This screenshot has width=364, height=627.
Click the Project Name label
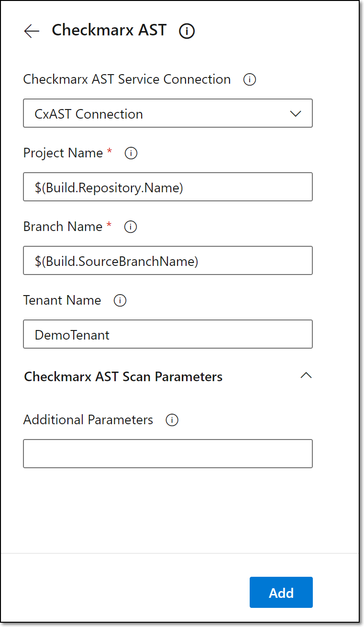63,153
